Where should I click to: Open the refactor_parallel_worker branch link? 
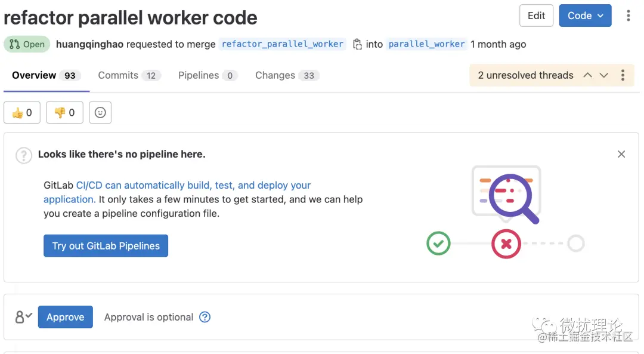pos(283,44)
